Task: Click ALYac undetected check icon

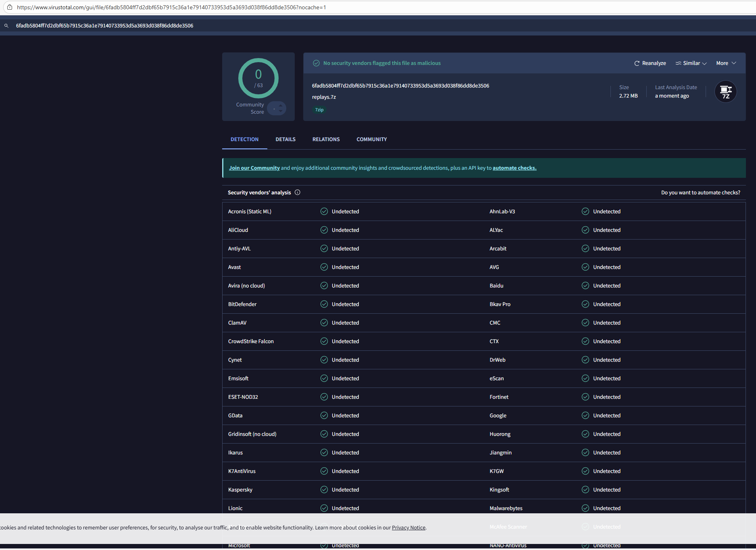Action: (585, 230)
